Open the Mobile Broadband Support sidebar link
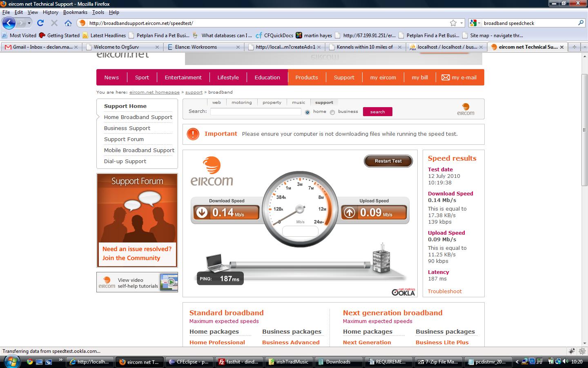 tap(139, 150)
